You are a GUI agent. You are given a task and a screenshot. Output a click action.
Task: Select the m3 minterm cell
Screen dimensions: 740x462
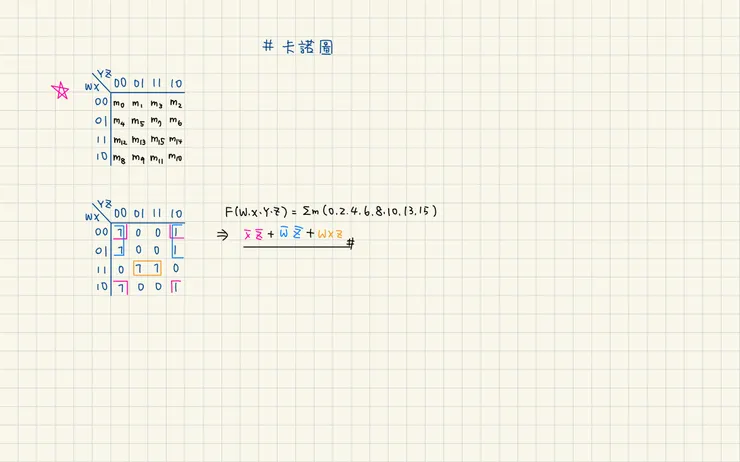(156, 104)
